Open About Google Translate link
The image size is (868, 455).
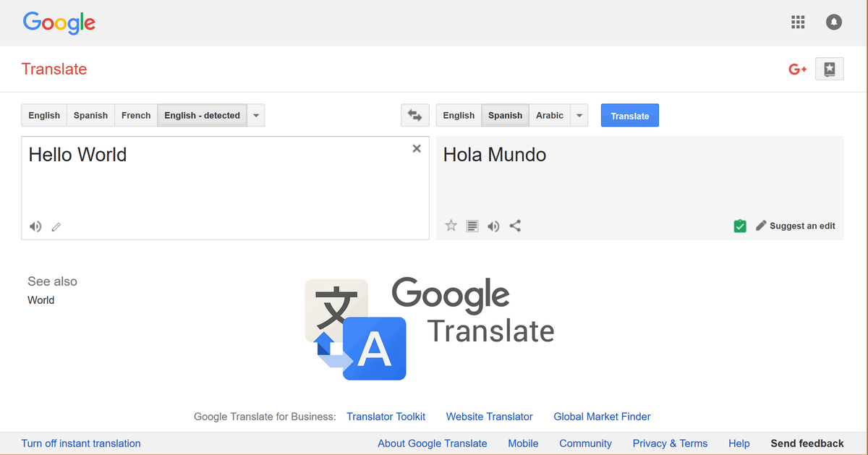433,443
